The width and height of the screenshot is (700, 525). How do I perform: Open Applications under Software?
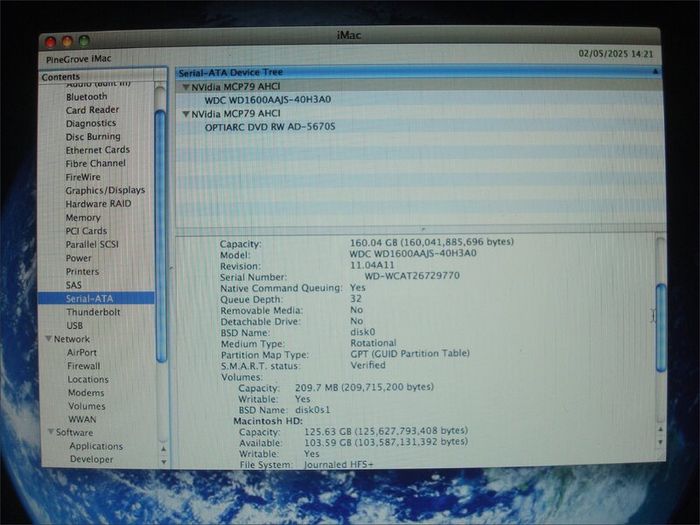(x=96, y=446)
